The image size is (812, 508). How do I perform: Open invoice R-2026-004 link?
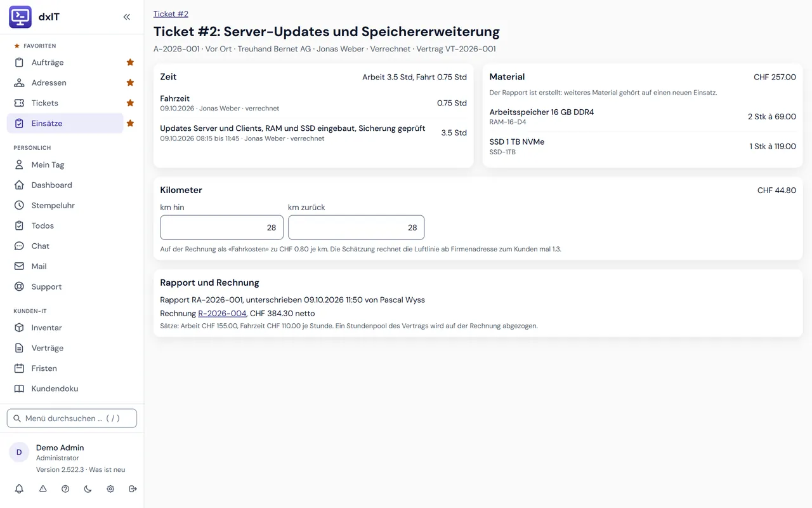click(222, 313)
